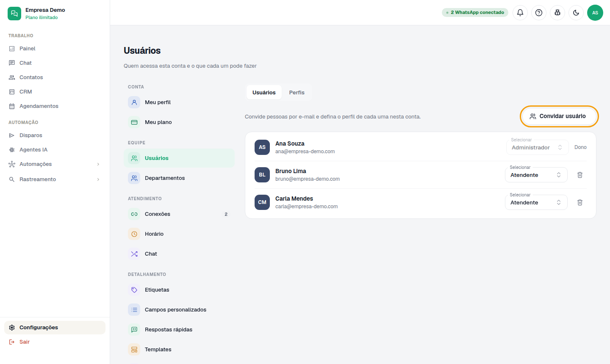This screenshot has width=610, height=364.
Task: Delete user Carla Mendes with trash icon
Action: pos(580,202)
